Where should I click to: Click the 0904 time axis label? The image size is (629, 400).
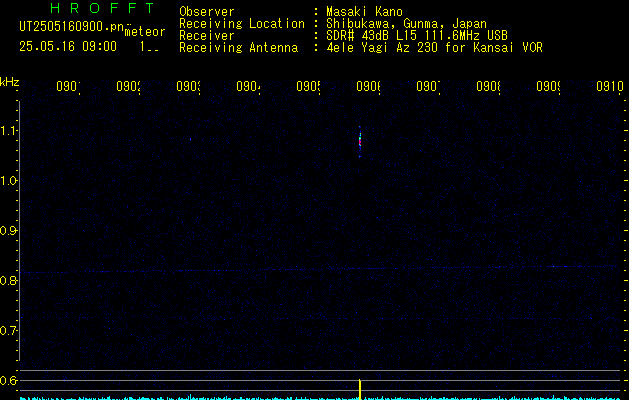click(x=248, y=87)
